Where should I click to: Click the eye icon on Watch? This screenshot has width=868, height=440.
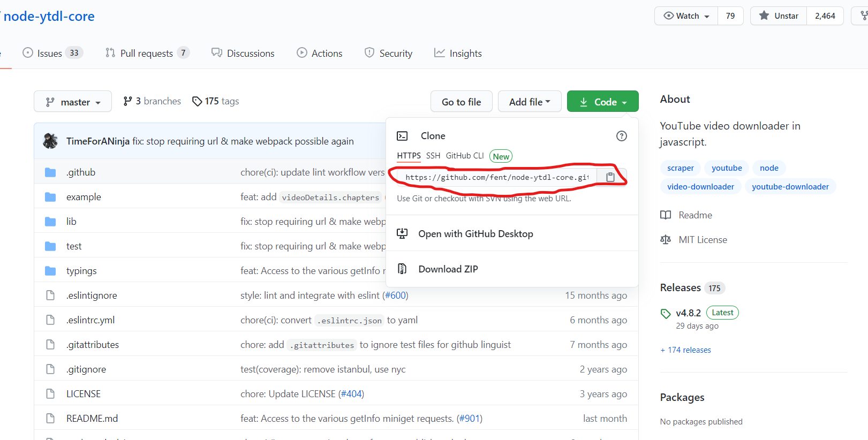point(668,16)
